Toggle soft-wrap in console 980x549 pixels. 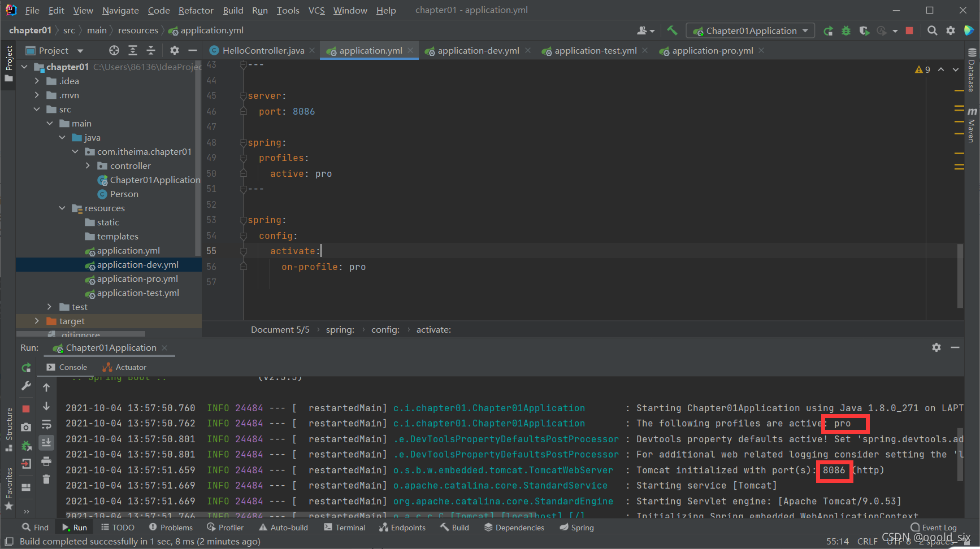click(46, 424)
